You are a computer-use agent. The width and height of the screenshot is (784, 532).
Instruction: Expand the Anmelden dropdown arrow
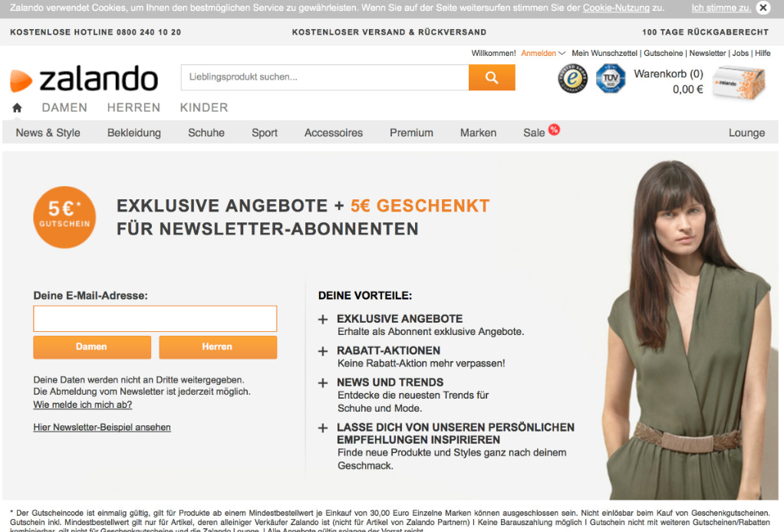(562, 53)
